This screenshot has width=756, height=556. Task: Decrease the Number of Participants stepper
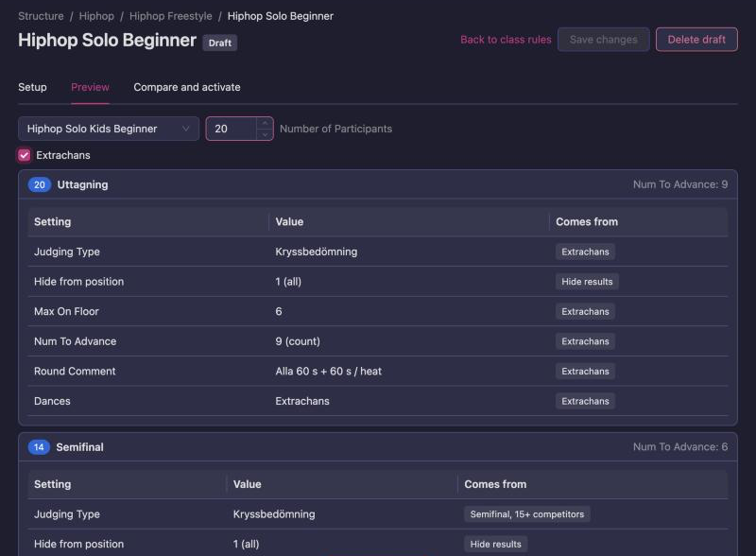tap(265, 134)
